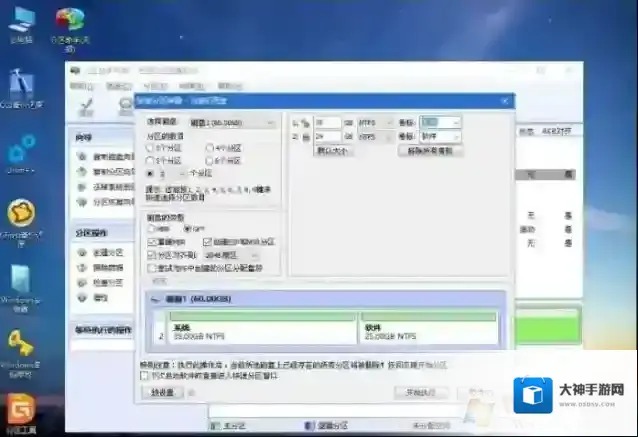Toggle the rebuild MBR checkbox
This screenshot has width=638, height=437.
click(152, 242)
